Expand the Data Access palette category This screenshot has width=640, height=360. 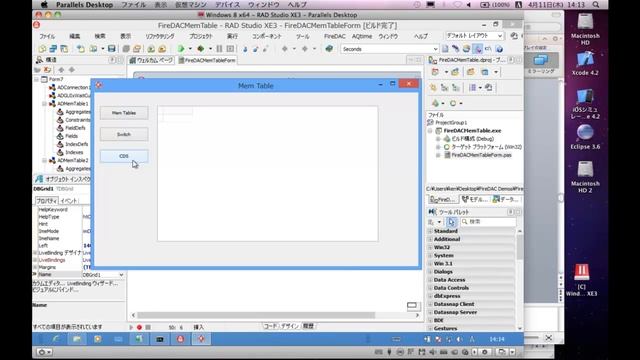tap(429, 280)
